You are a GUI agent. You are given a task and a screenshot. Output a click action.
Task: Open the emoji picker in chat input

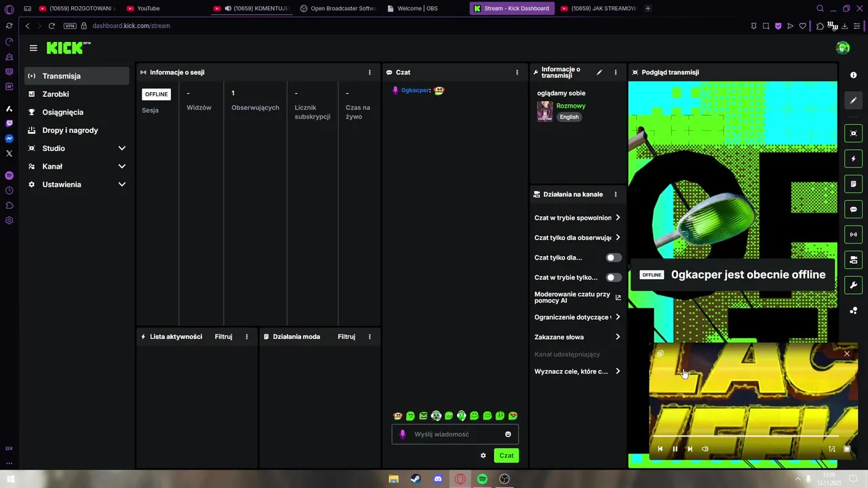pyautogui.click(x=508, y=434)
